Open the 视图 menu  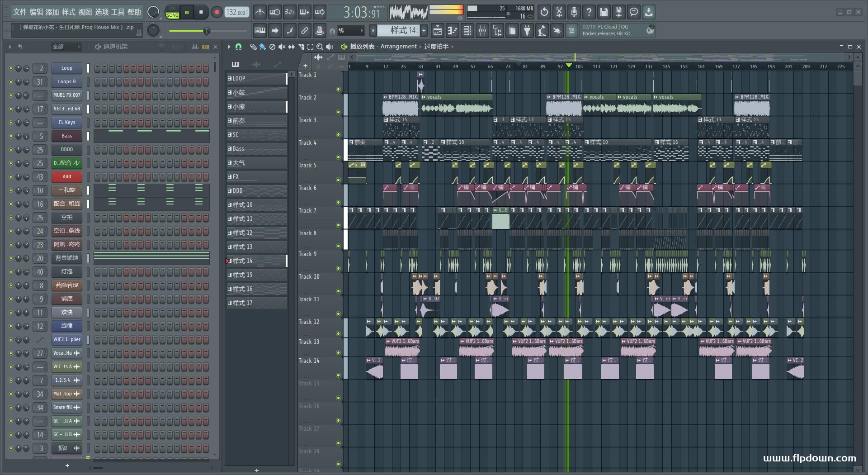[x=85, y=12]
